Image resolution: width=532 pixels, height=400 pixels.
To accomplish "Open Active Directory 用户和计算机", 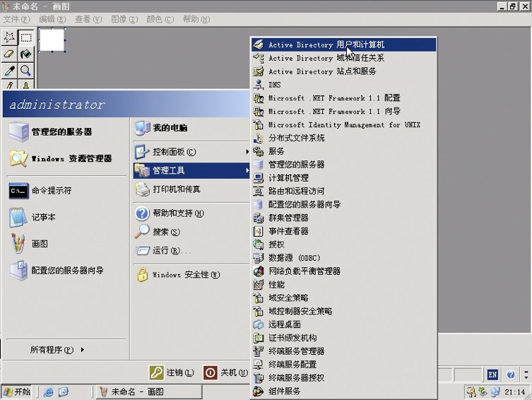I will tap(343, 45).
